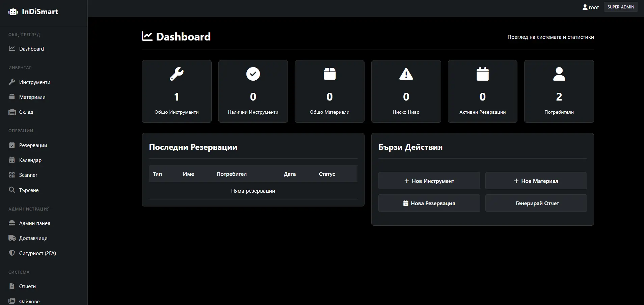Click the Нов Материал button
Image resolution: width=644 pixels, height=305 pixels.
(x=536, y=181)
